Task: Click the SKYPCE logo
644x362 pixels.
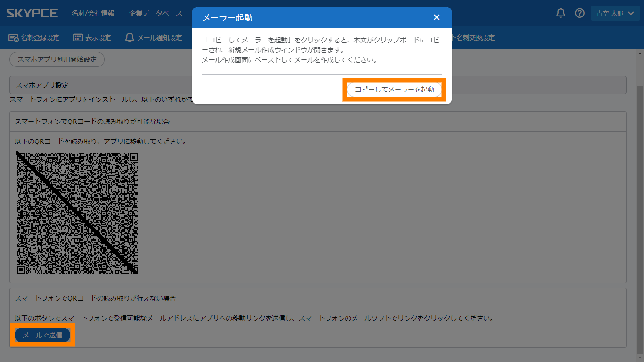Action: pos(32,13)
